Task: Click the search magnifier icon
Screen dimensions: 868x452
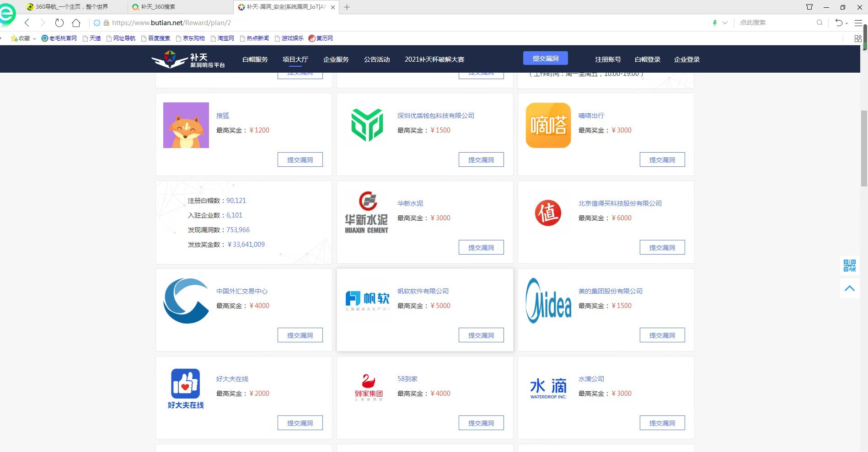Action: coord(820,22)
